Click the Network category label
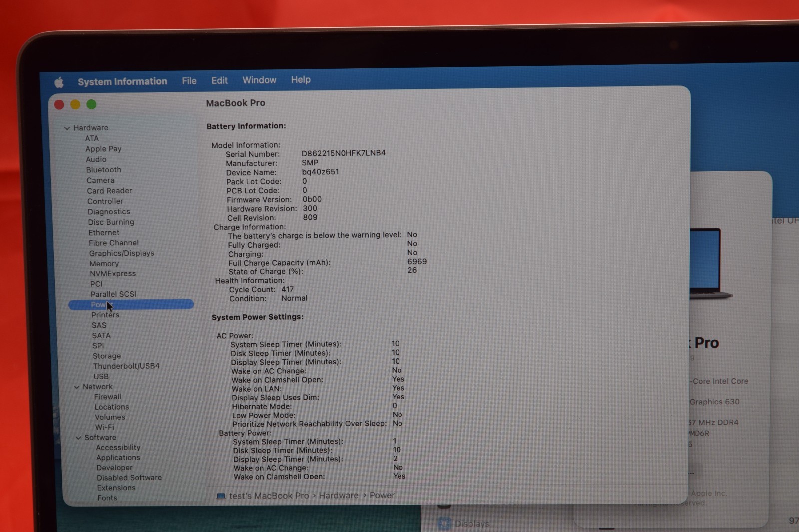Viewport: 799px width, 532px height. click(98, 387)
